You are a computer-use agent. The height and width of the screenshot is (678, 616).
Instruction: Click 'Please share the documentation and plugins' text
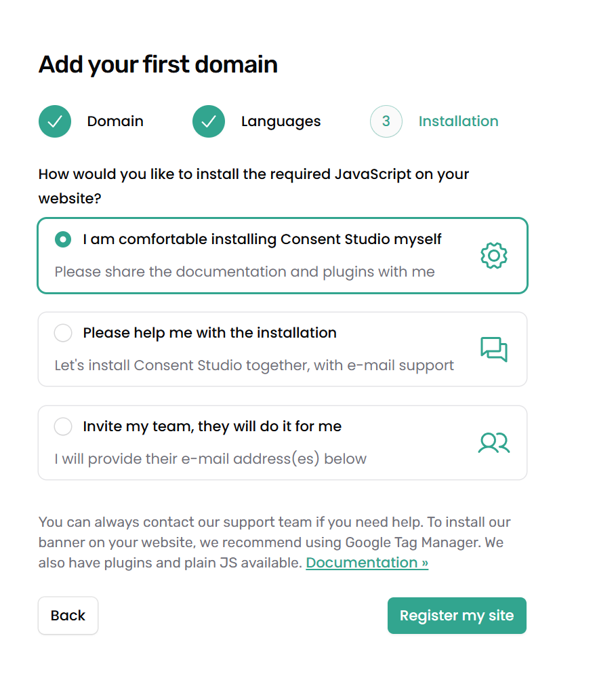click(244, 272)
